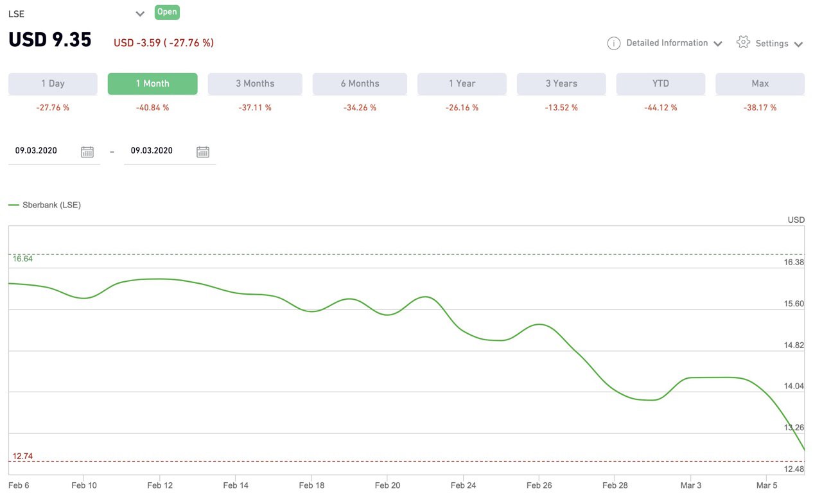Open the Settings dropdown arrow
The image size is (822, 504).
coord(798,44)
